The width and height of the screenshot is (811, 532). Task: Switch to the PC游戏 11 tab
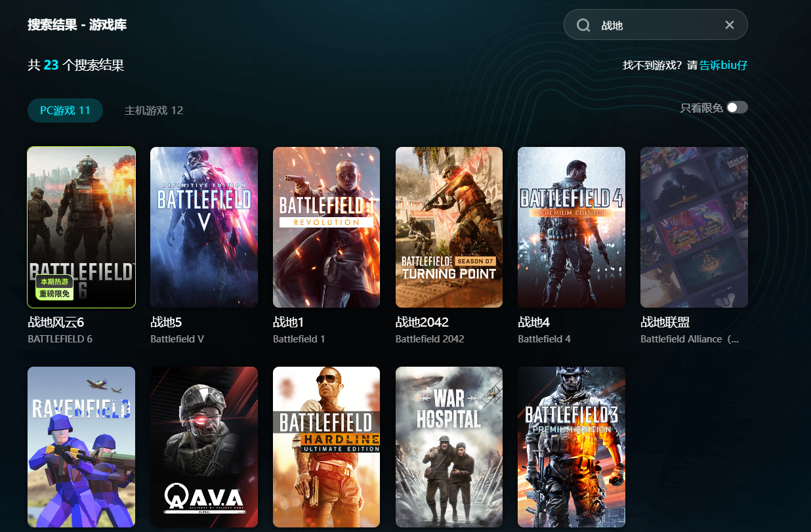click(65, 110)
